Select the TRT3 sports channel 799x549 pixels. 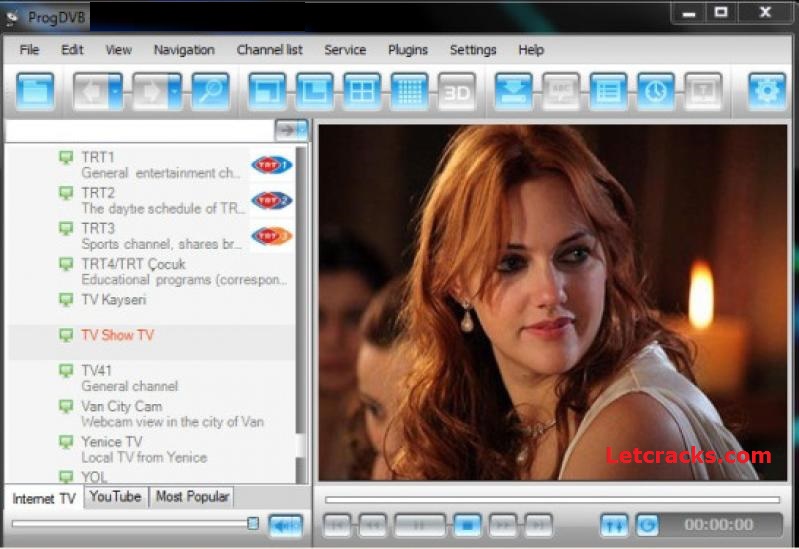click(x=150, y=236)
